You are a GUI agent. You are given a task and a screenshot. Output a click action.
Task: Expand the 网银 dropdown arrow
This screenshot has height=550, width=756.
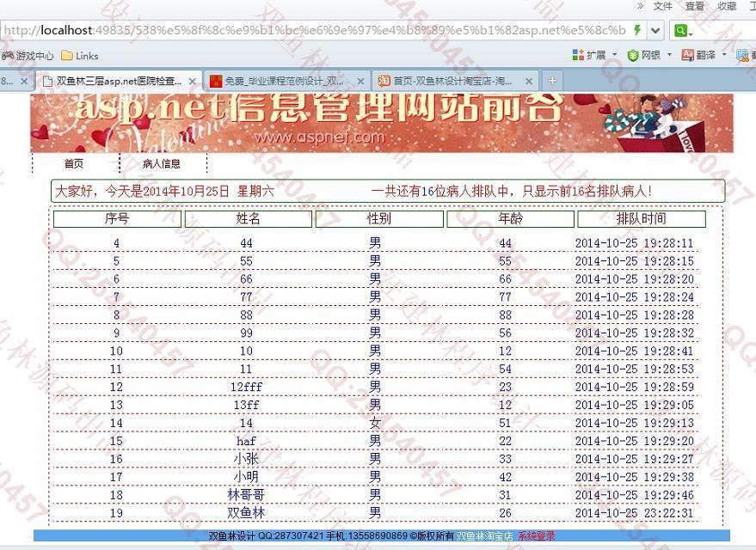pyautogui.click(x=668, y=55)
